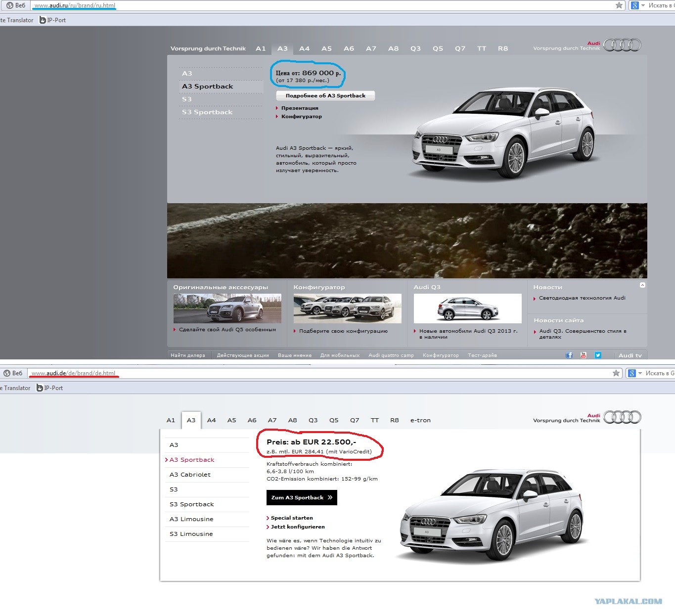Expand the search engine dropdown arrow in the audi.de browser

pos(640,373)
